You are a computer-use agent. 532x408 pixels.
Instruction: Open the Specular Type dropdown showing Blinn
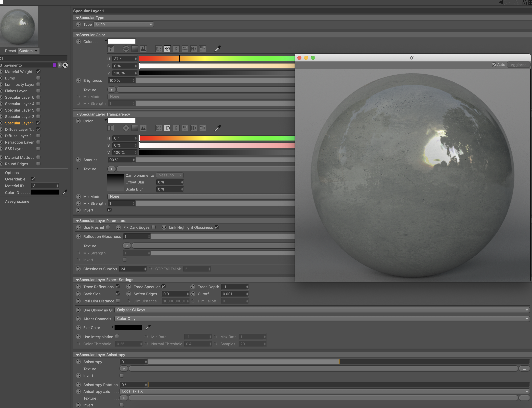tap(124, 24)
